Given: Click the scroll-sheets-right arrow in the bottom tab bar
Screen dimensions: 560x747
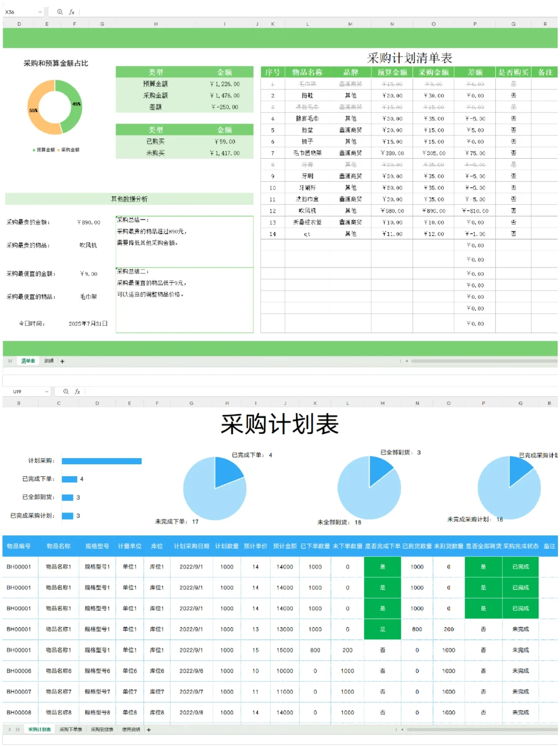Looking at the screenshot, I should point(10,729).
